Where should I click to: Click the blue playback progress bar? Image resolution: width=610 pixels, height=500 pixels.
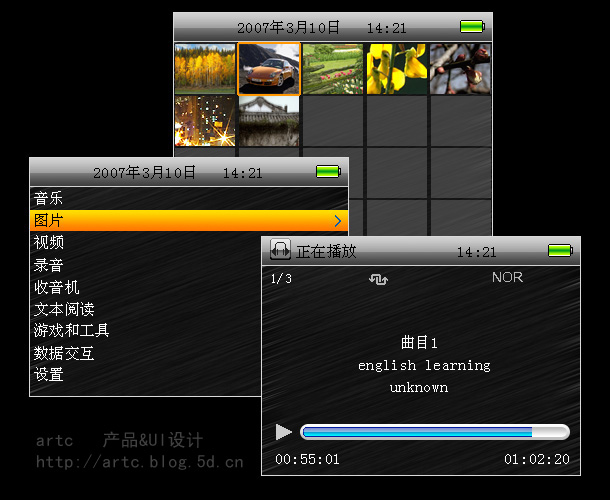click(435, 432)
